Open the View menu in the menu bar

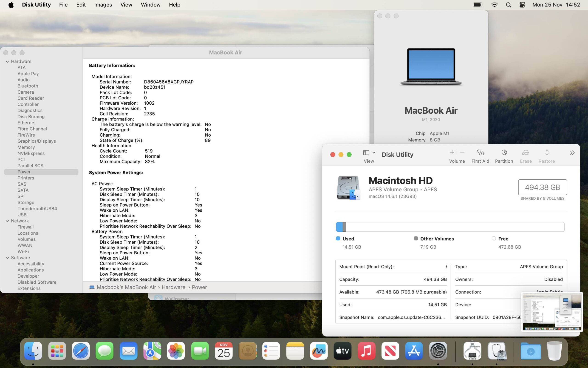coord(126,5)
